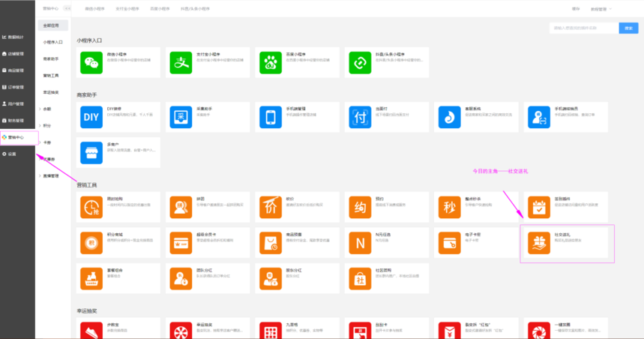Viewport: 644px width, 339px height.
Task: Open the 手机端管理 phone icon
Action: click(x=270, y=116)
